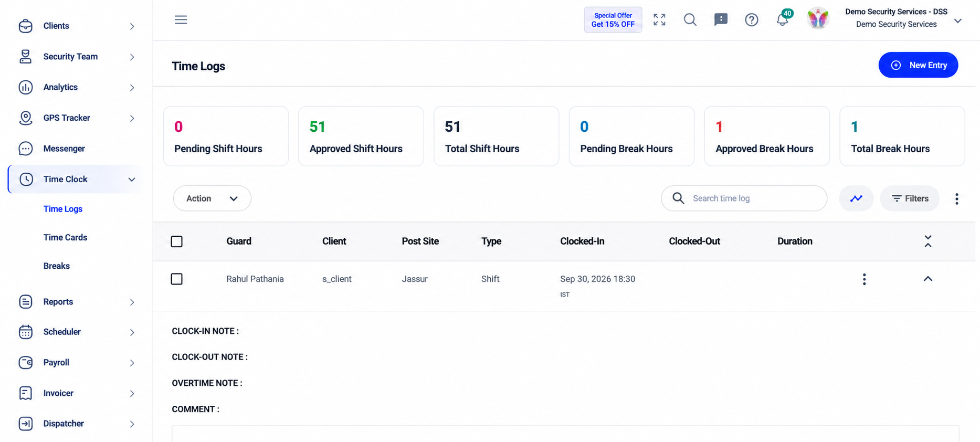Click the Pending Shift Hours card
The width and height of the screenshot is (980, 442).
pyautogui.click(x=226, y=136)
